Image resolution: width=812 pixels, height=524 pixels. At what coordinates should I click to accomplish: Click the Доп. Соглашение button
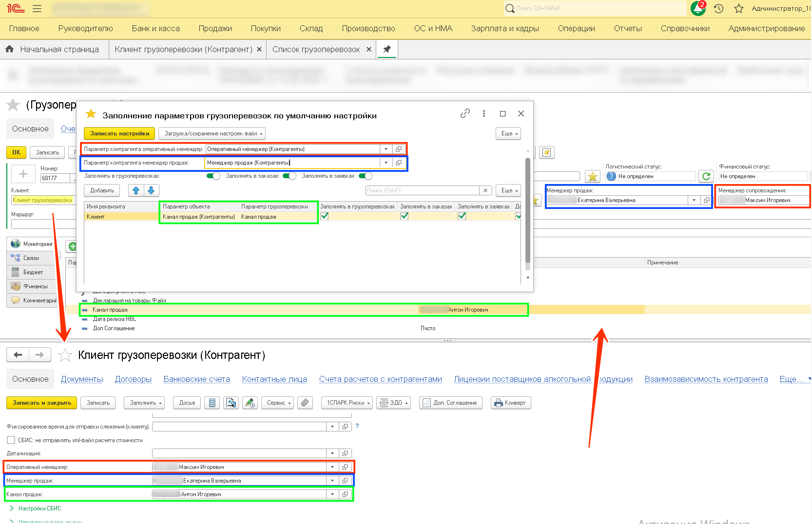pyautogui.click(x=451, y=403)
